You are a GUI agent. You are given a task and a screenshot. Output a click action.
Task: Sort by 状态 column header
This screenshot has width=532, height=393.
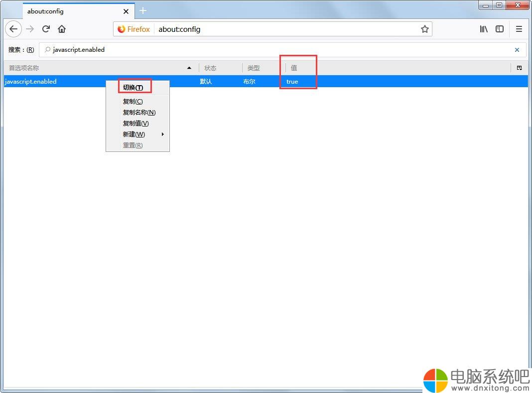pos(220,68)
